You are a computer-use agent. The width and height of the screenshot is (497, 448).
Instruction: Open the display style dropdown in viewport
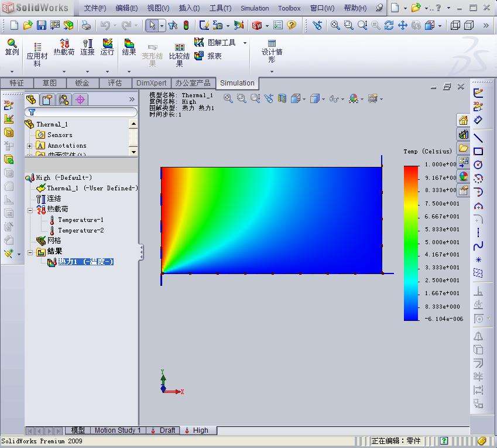point(323,99)
